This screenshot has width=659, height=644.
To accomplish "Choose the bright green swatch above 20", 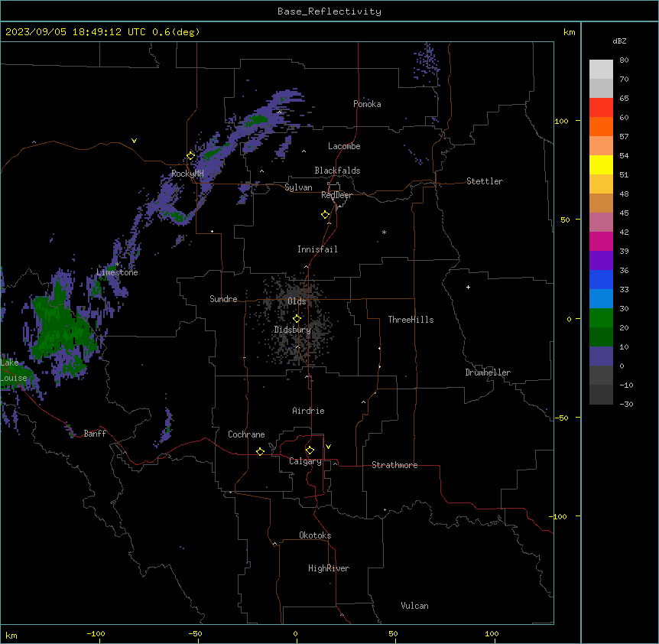I will pyautogui.click(x=601, y=318).
